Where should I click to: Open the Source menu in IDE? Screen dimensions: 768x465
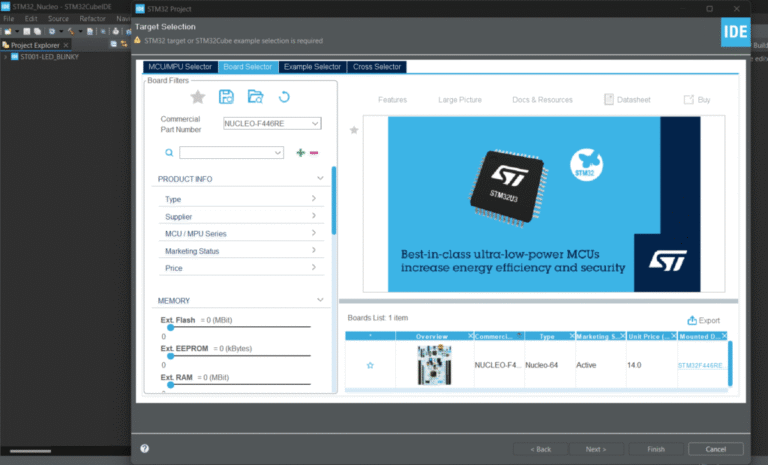click(x=58, y=19)
